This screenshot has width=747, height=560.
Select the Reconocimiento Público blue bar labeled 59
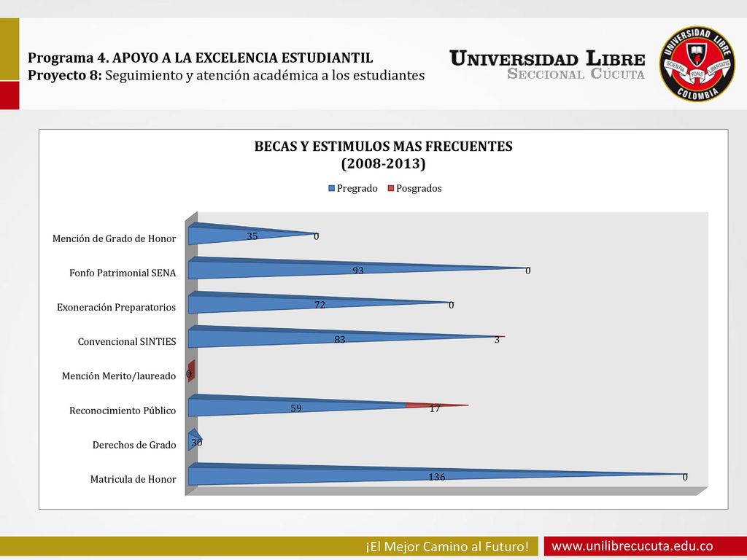(x=297, y=405)
